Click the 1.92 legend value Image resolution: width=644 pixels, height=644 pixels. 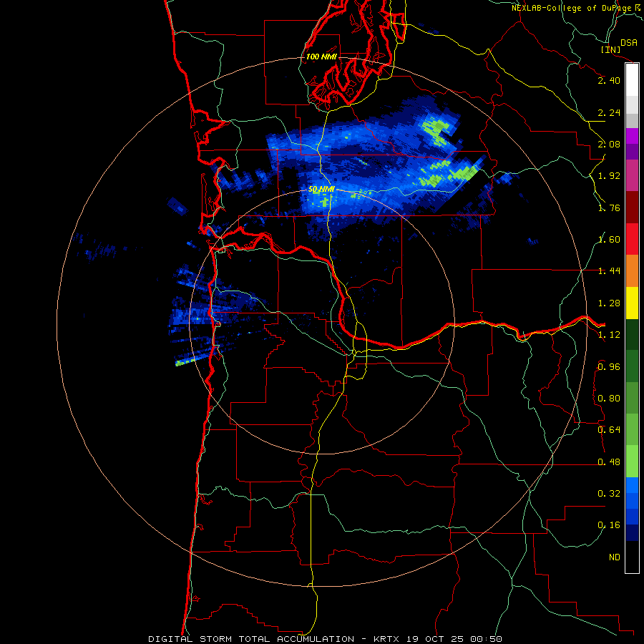[x=609, y=176]
